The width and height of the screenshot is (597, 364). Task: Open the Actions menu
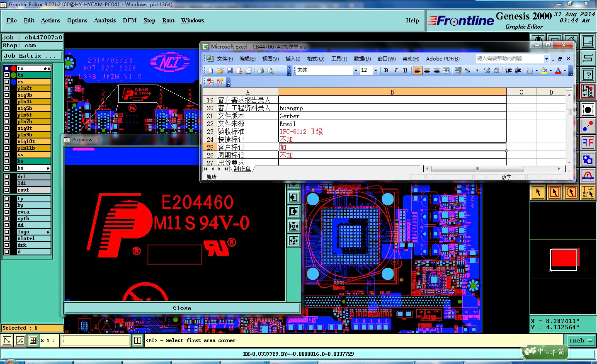coord(51,20)
